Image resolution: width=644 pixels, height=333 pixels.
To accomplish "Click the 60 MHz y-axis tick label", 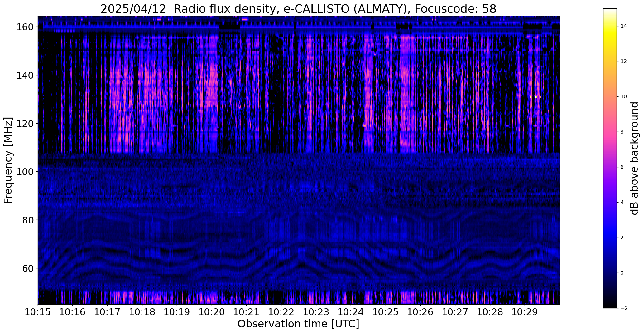I will pyautogui.click(x=28, y=268).
